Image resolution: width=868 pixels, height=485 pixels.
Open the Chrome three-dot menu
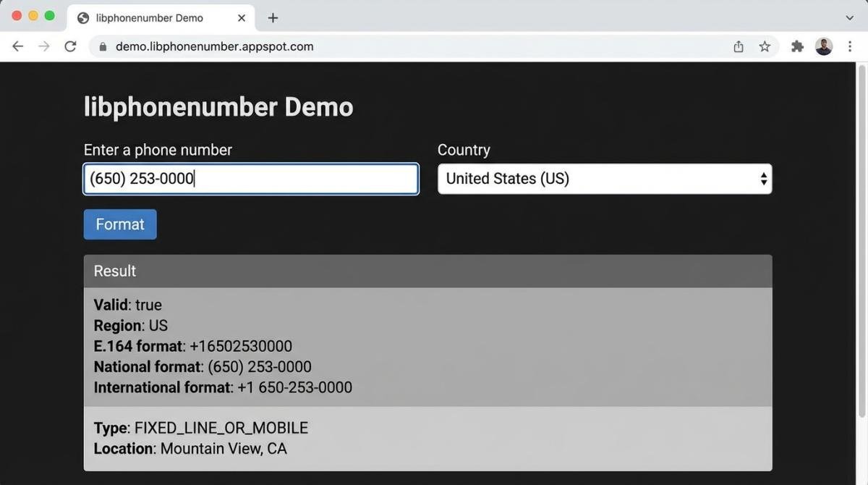pyautogui.click(x=850, y=46)
